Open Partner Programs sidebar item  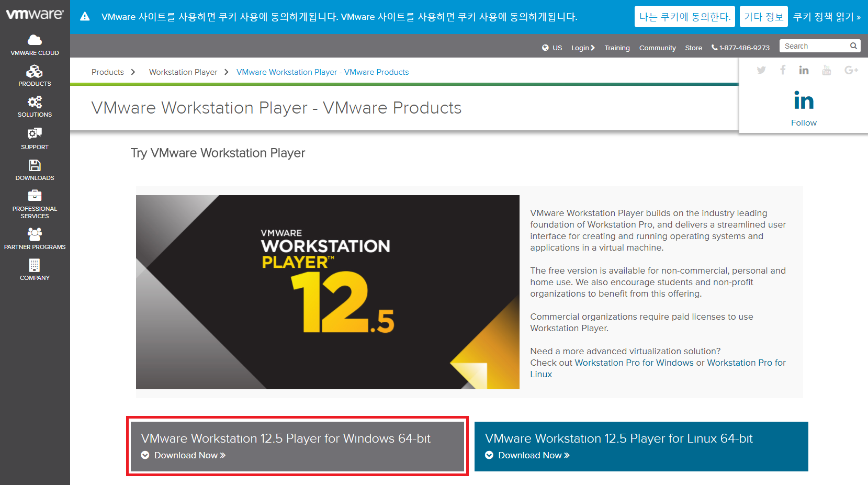(x=35, y=239)
